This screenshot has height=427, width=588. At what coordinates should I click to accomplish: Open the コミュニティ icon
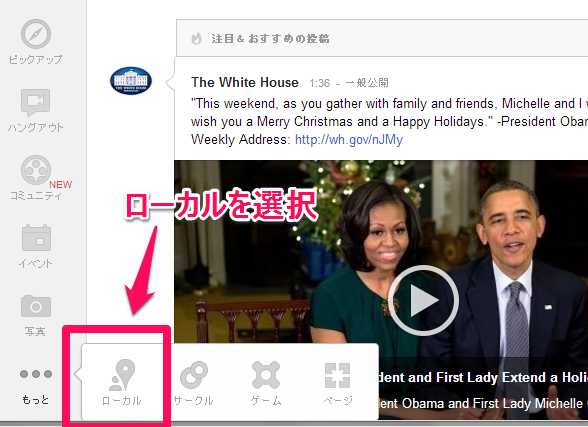36,170
